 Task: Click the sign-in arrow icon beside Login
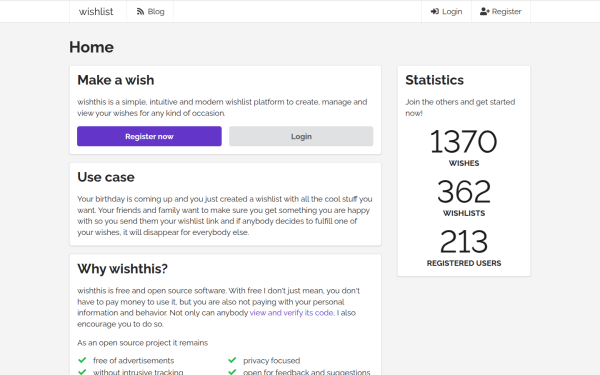(435, 11)
